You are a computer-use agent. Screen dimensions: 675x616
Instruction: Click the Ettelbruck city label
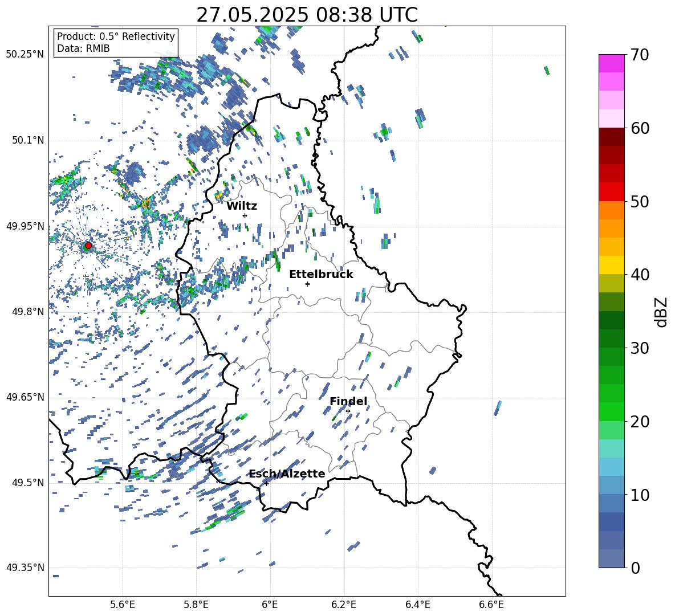[321, 275]
